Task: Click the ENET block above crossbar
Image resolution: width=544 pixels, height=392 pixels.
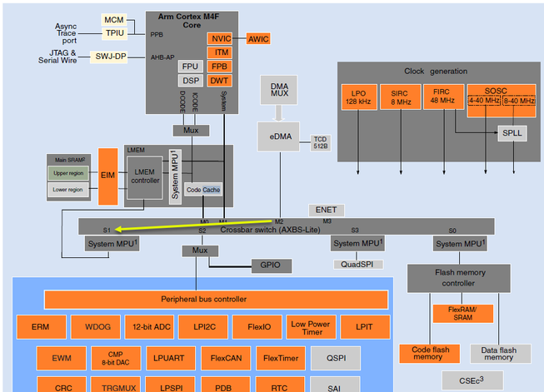Action: click(x=326, y=210)
